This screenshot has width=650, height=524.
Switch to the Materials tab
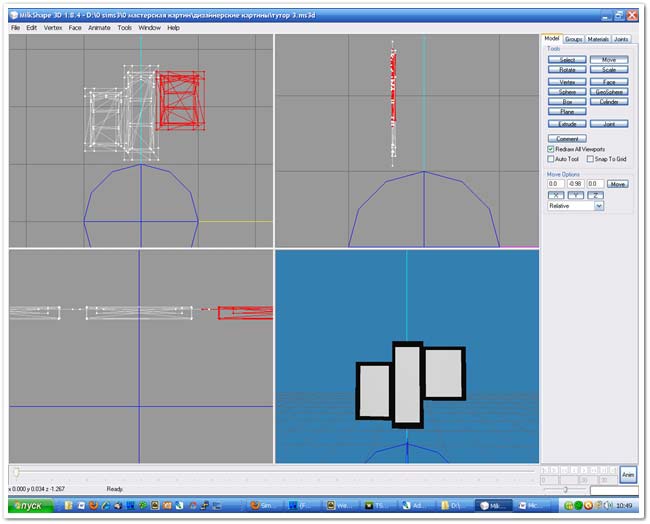[x=598, y=38]
